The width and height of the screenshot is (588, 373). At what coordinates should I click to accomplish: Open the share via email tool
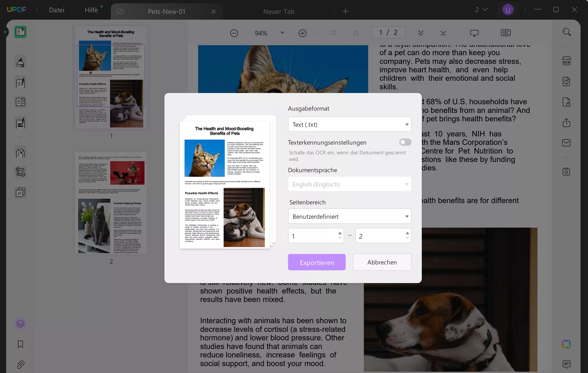click(567, 143)
